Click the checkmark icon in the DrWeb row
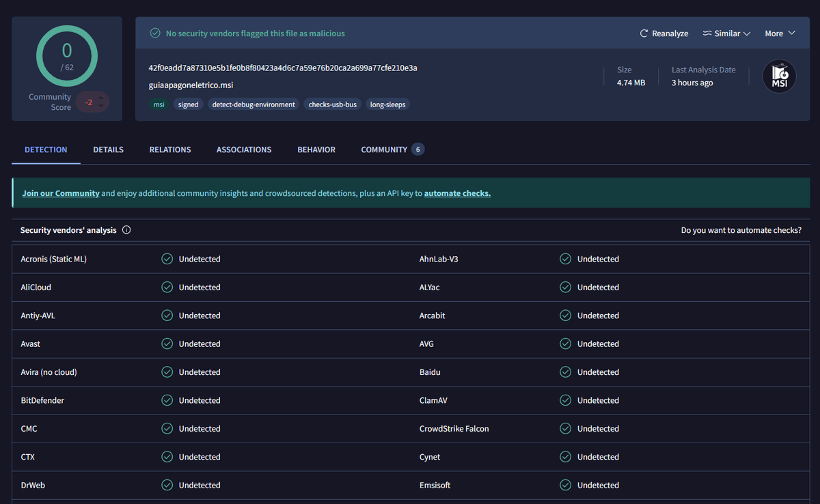Viewport: 820px width, 504px height. coord(167,486)
